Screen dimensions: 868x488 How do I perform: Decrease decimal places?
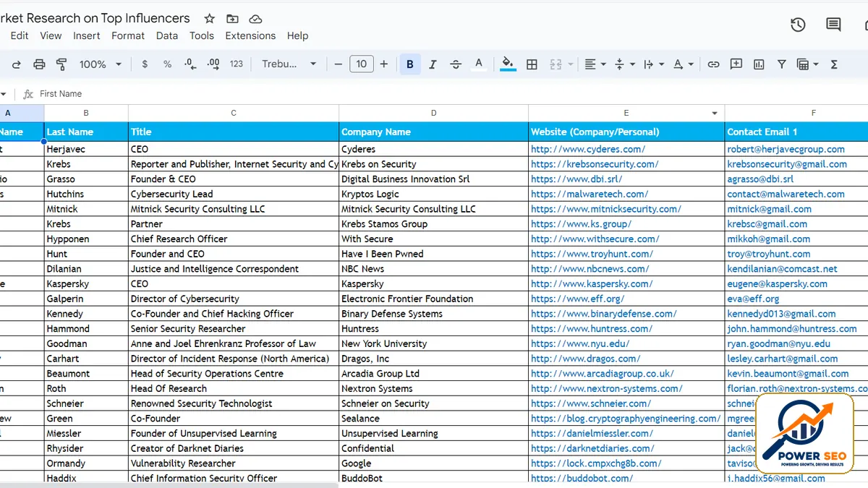(x=190, y=64)
